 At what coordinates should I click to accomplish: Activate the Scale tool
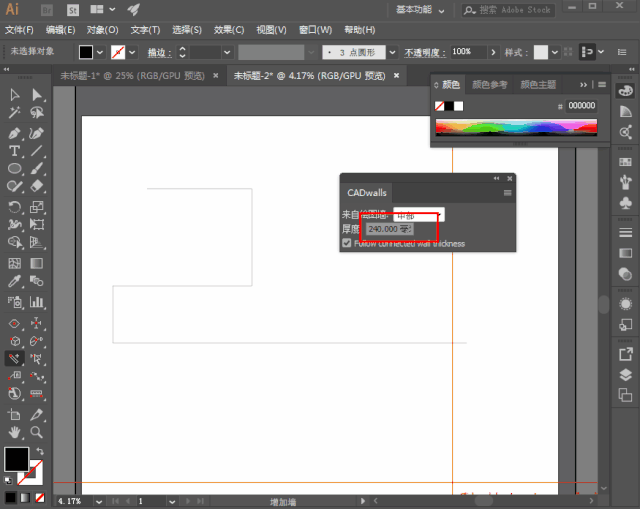(37, 207)
